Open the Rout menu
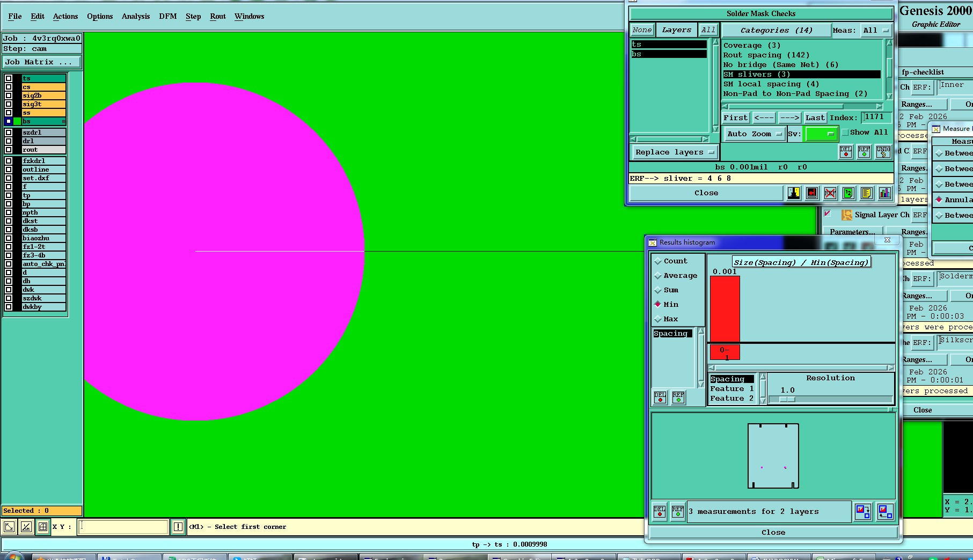This screenshot has height=560, width=973. (x=218, y=16)
